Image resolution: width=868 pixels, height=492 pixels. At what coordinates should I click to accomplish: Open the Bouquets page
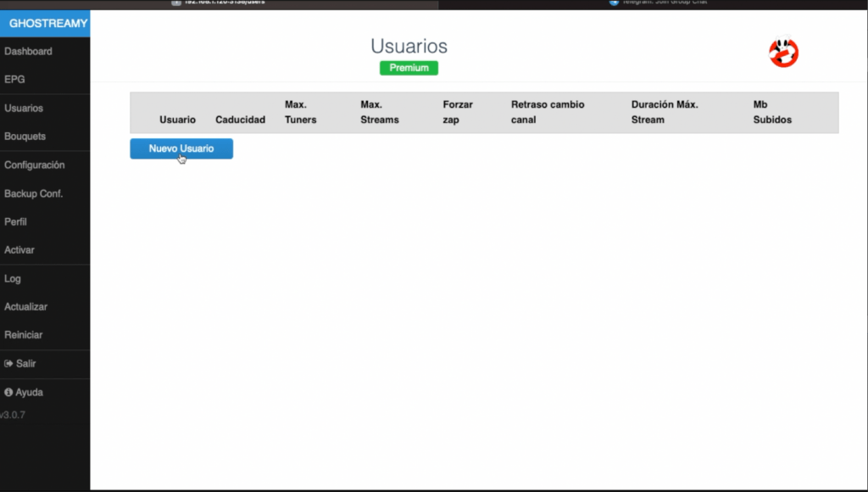[x=25, y=137]
